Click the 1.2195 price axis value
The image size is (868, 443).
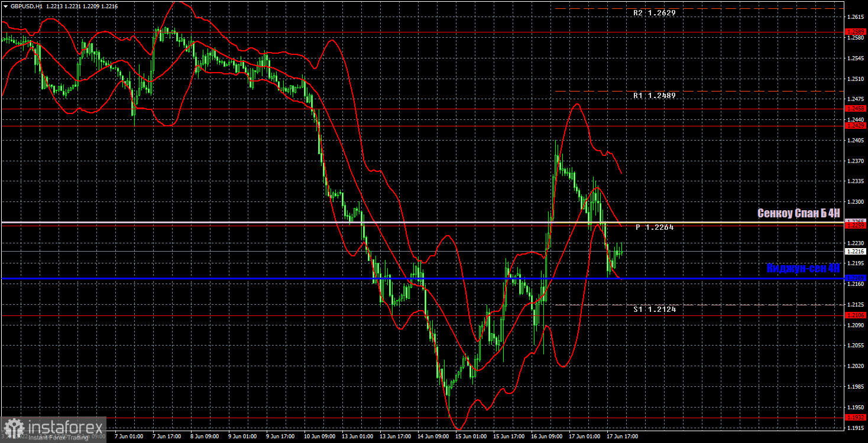click(856, 263)
